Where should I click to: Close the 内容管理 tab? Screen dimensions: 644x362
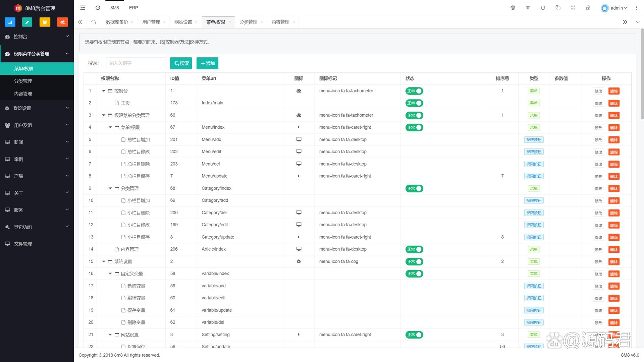pos(293,22)
